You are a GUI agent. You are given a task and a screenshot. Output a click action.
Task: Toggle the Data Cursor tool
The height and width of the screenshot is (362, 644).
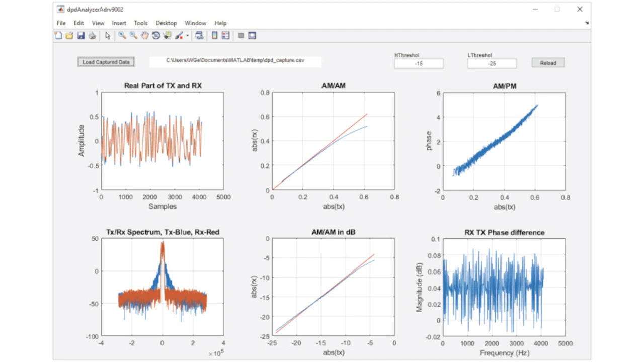click(167, 36)
